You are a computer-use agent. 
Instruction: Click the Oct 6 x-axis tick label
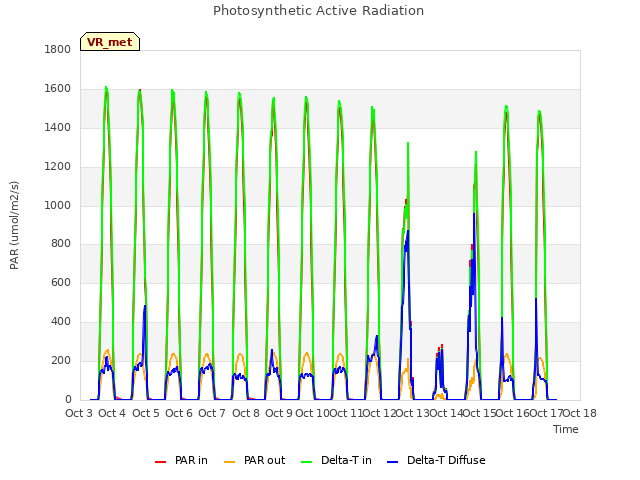click(179, 413)
